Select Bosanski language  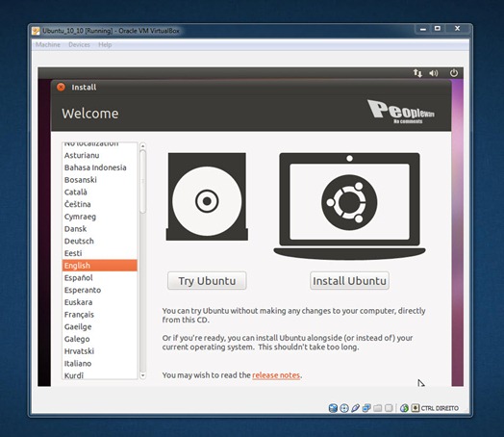(100, 180)
